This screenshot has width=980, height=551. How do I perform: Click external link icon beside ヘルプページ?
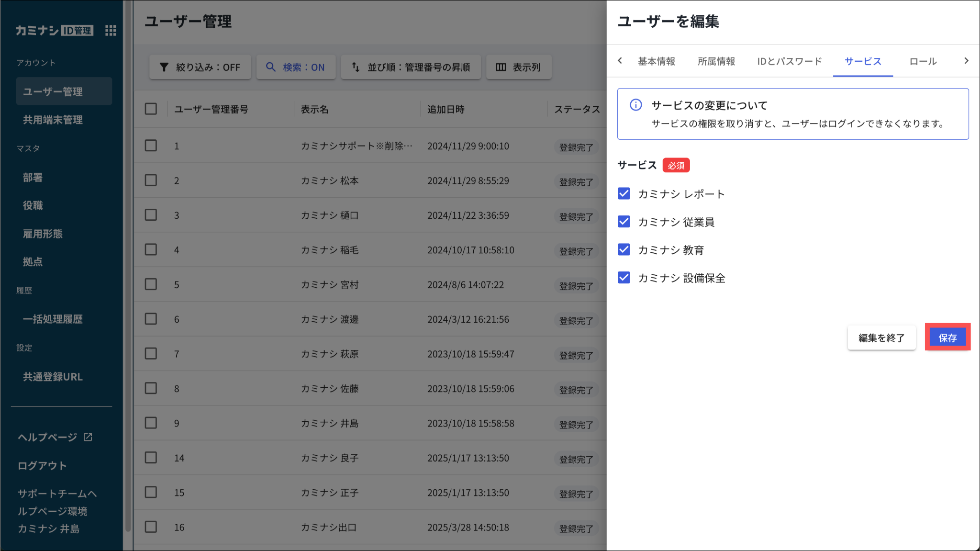click(x=88, y=437)
